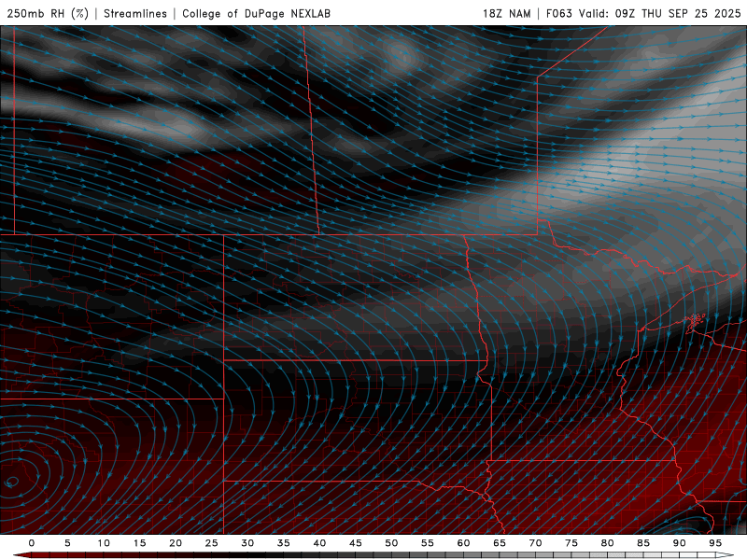Click the 80 tick label on the colorbar
Viewport: 747px width, 560px height.
point(607,543)
